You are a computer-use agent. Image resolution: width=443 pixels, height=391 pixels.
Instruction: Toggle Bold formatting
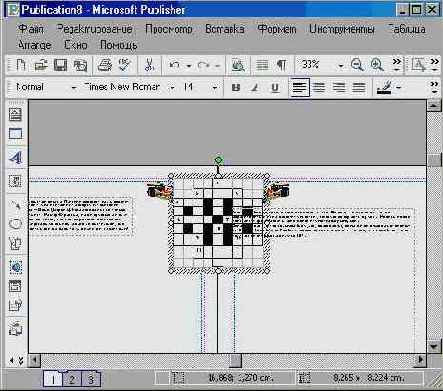coord(236,88)
